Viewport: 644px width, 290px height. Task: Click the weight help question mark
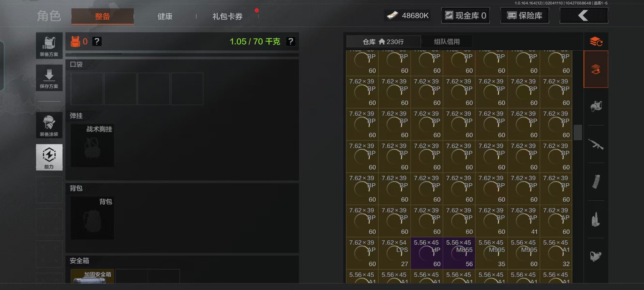pos(290,41)
